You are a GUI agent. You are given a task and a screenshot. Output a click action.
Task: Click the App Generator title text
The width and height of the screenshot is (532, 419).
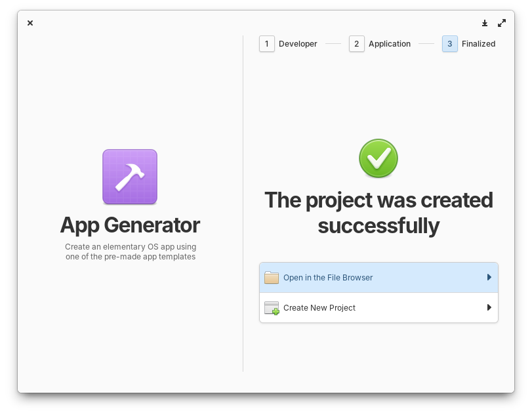131,225
